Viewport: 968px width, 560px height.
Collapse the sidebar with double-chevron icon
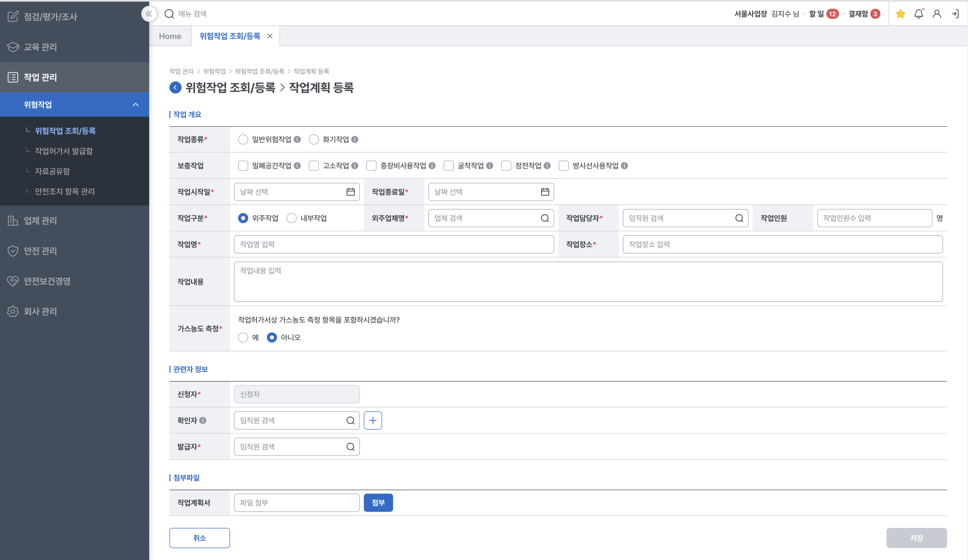[149, 14]
